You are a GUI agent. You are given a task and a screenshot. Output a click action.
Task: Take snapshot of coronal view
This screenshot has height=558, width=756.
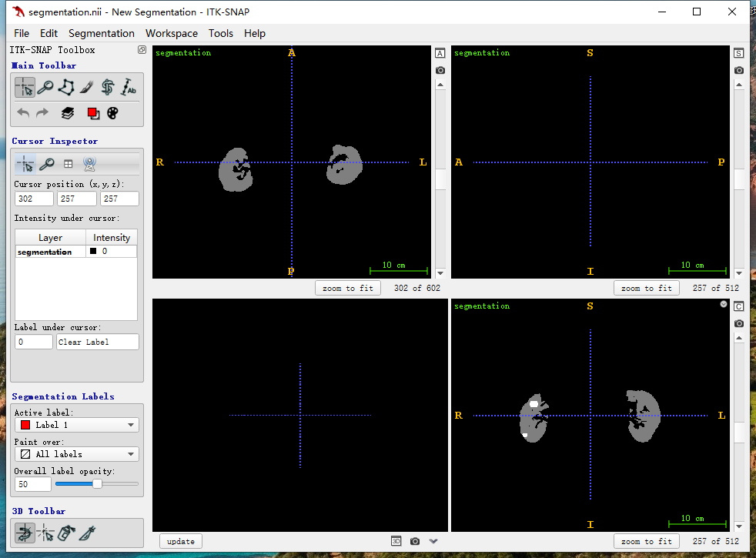738,323
